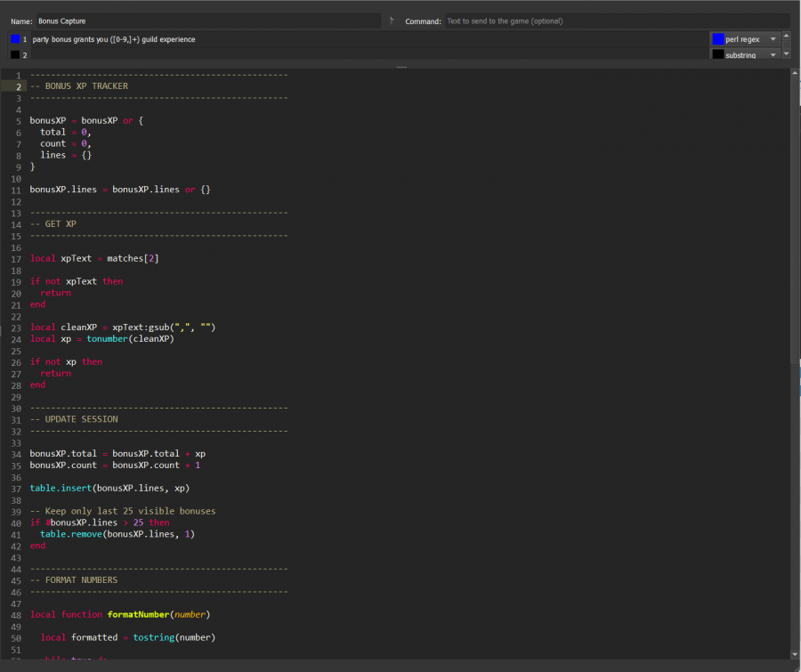Click the pattern list scroll down arrow
The height and width of the screenshot is (672, 801).
coord(787,53)
